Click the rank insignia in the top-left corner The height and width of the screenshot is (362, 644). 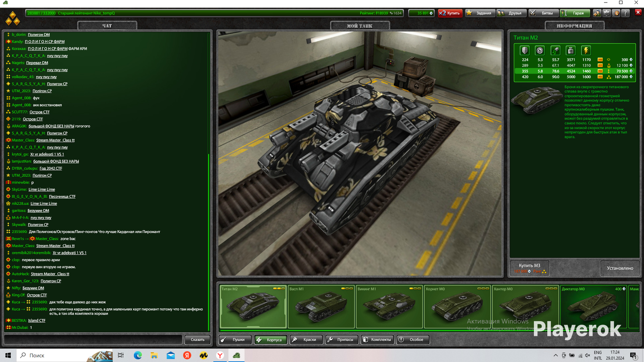[13, 18]
